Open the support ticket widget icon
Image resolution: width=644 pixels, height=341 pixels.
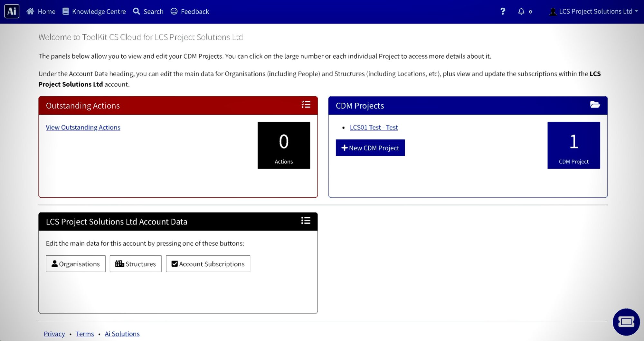(626, 322)
